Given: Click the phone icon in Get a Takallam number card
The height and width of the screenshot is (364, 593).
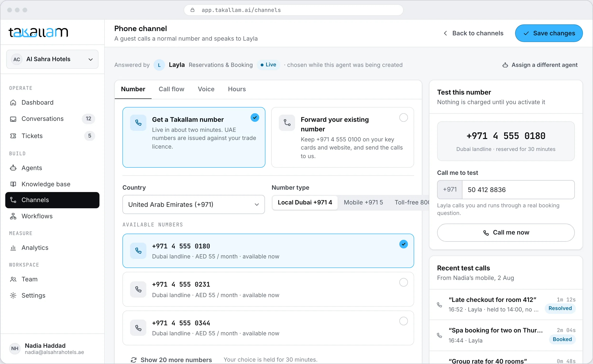Looking at the screenshot, I should (x=138, y=123).
